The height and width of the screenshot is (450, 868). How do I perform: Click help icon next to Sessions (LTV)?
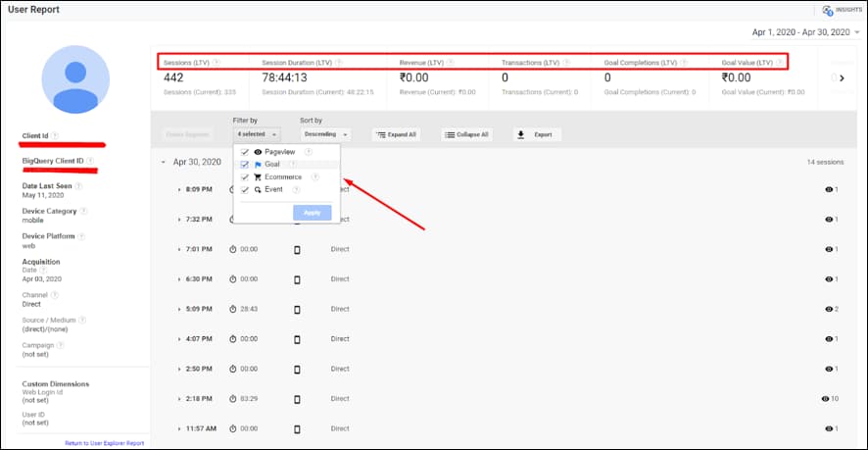(217, 63)
